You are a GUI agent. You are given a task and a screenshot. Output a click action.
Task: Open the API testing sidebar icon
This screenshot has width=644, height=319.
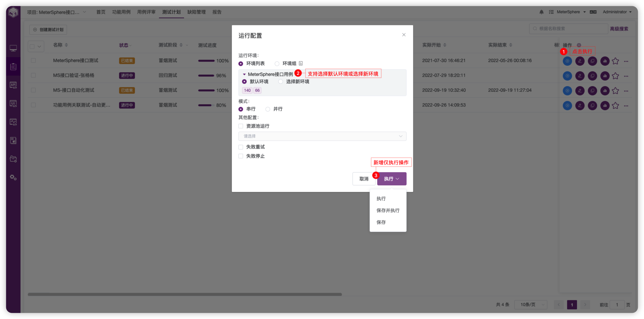[13, 85]
